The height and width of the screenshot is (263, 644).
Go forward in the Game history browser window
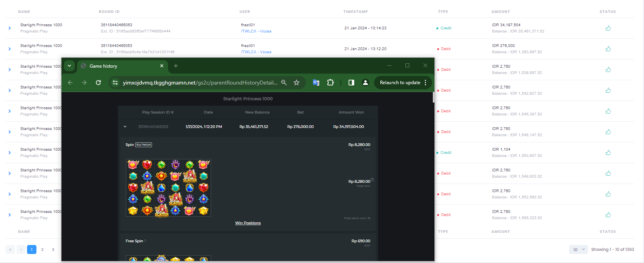84,83
